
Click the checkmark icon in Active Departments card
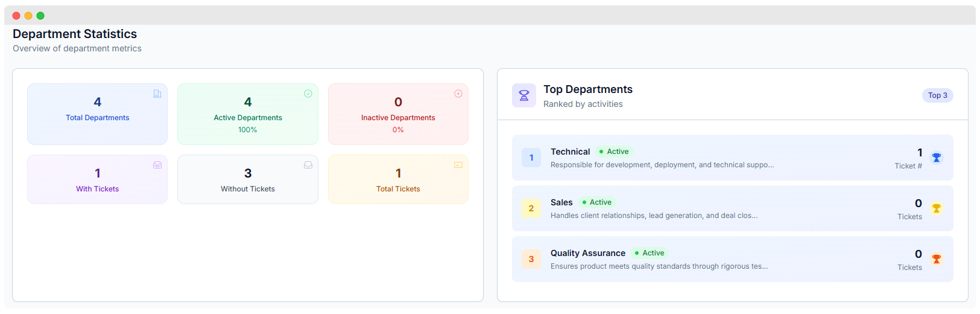pos(308,94)
